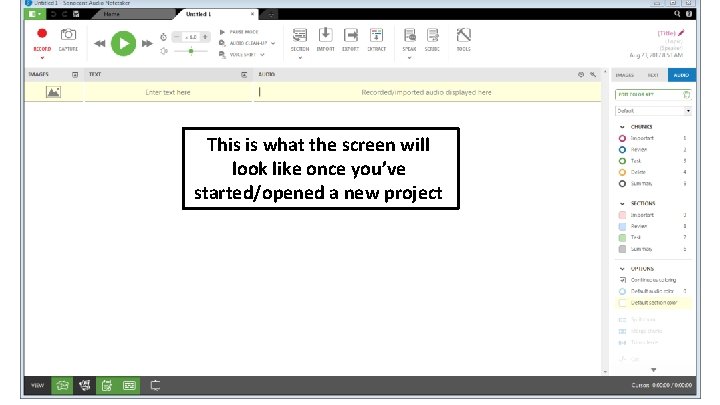Select the Important chunk color

[622, 138]
